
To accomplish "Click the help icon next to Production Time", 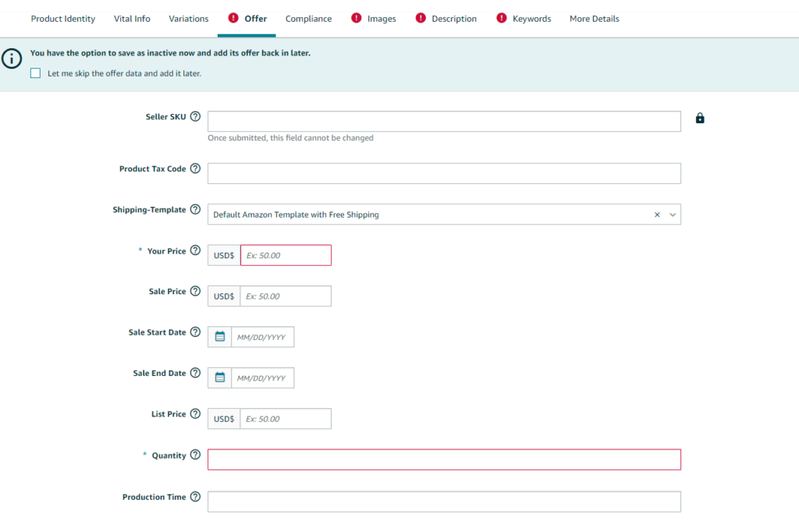I will (x=195, y=496).
